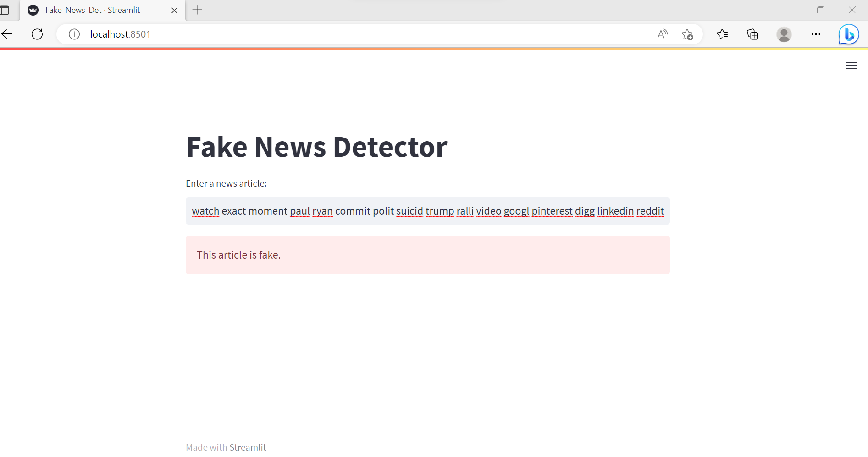Start Read aloud for the page
868x457 pixels.
click(x=662, y=34)
